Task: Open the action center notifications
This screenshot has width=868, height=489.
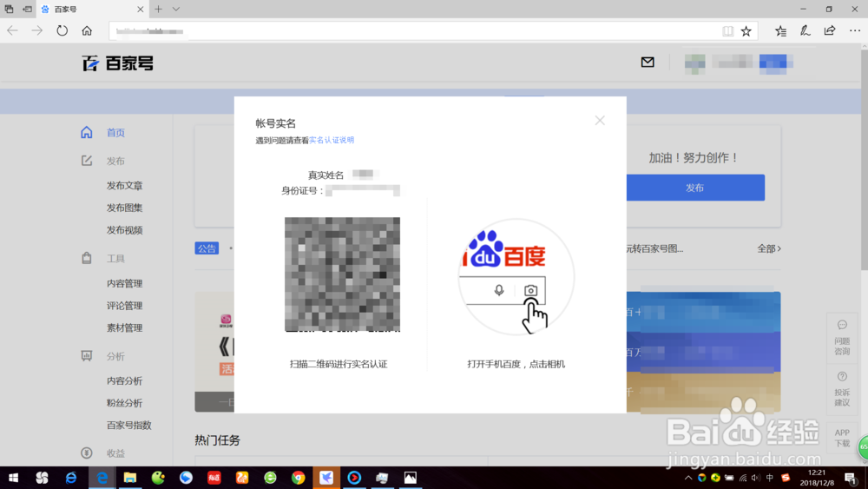Action: [x=851, y=478]
